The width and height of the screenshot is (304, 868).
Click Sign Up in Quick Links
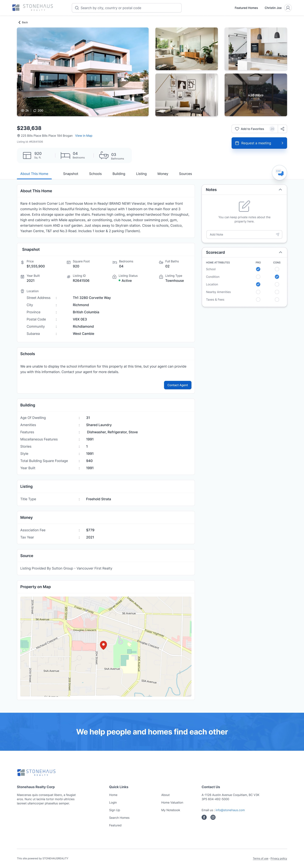[x=114, y=810]
